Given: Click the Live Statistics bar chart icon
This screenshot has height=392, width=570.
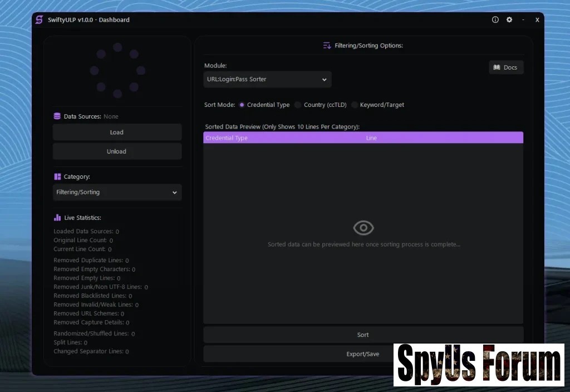Looking at the screenshot, I should [57, 218].
